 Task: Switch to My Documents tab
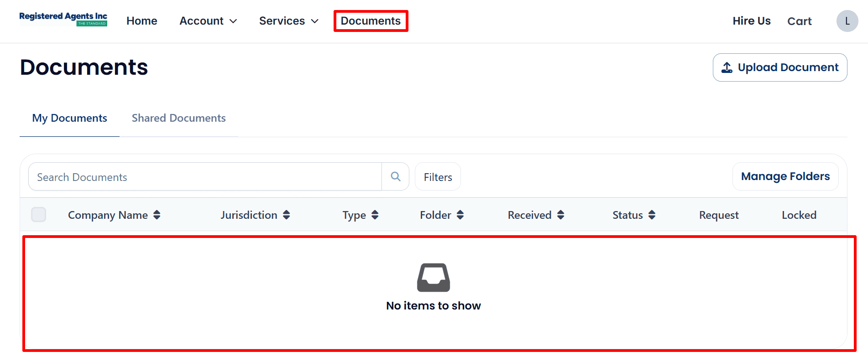point(69,119)
